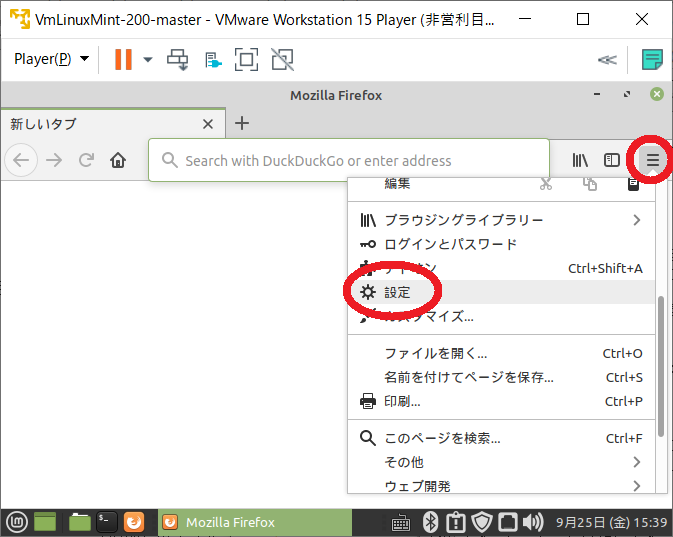Expand the ウェブ開発 chevron arrow
Screen dimensions: 673x537
pos(637,486)
